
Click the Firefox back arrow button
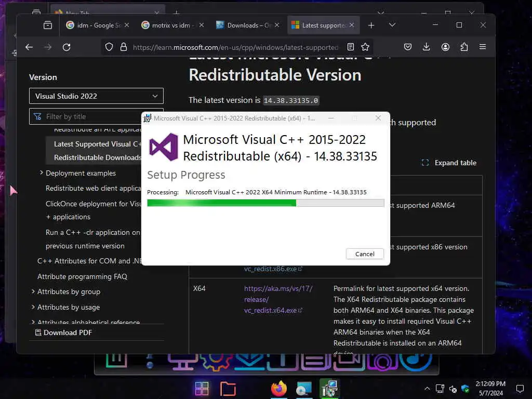[29, 47]
